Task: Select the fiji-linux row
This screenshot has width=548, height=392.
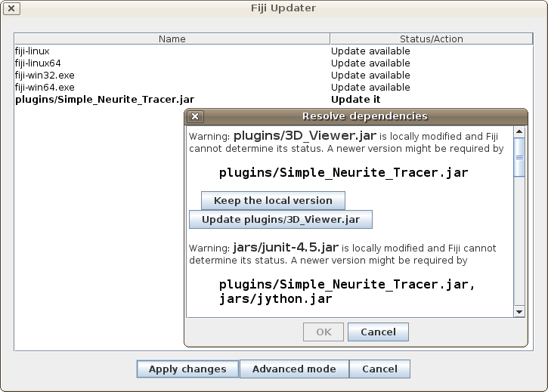Action: [274, 51]
